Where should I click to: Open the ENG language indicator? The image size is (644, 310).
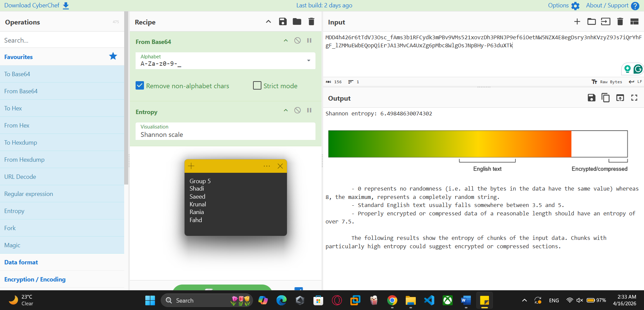tap(554, 300)
